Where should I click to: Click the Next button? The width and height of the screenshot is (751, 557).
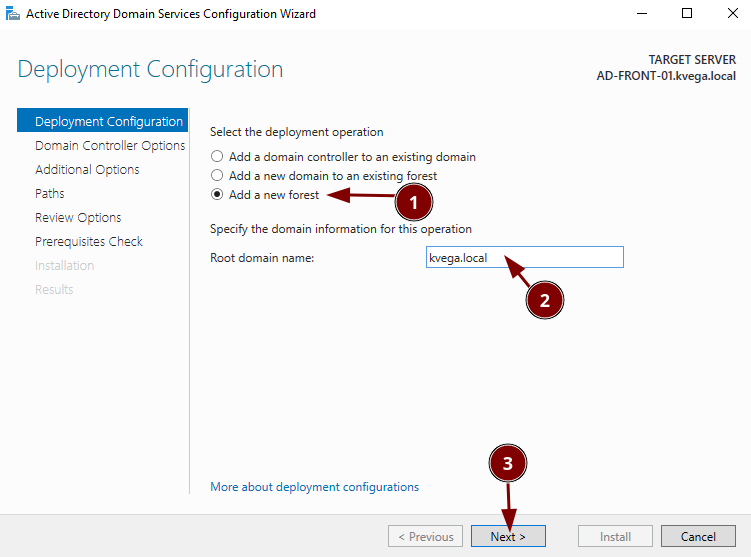pos(509,537)
